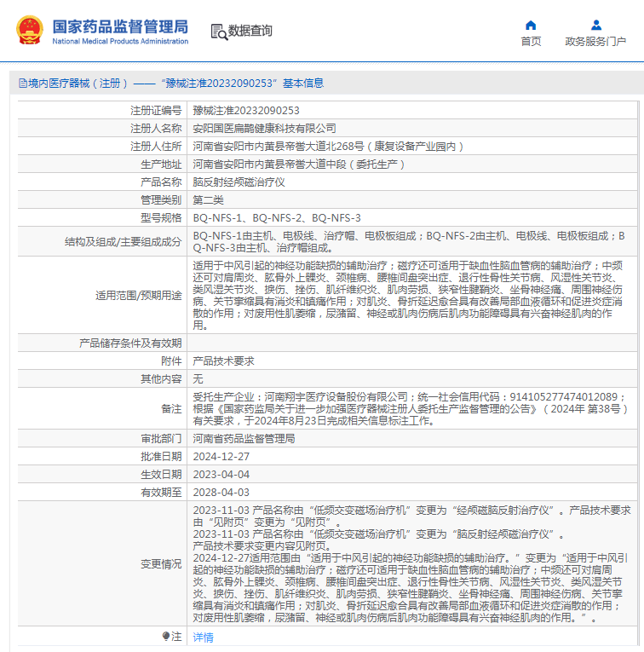Click the national emblem logo
This screenshot has width=644, height=652.
pyautogui.click(x=30, y=31)
